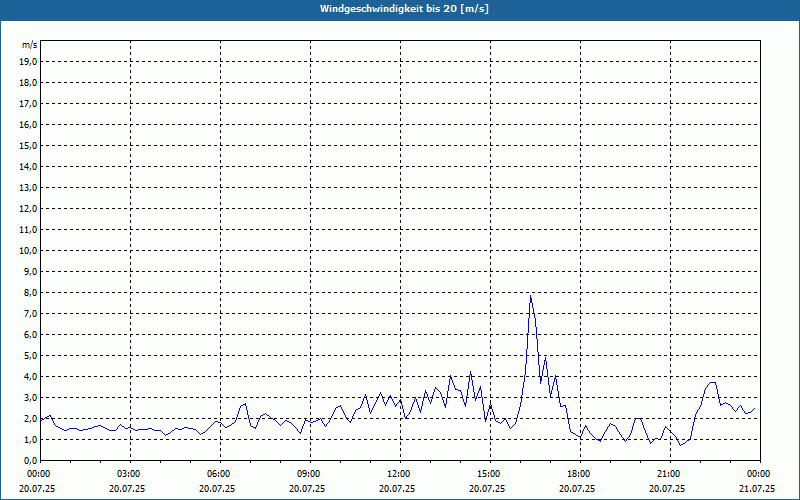Click the 13,0 y-axis label
Image resolution: width=800 pixels, height=500 pixels.
29,187
